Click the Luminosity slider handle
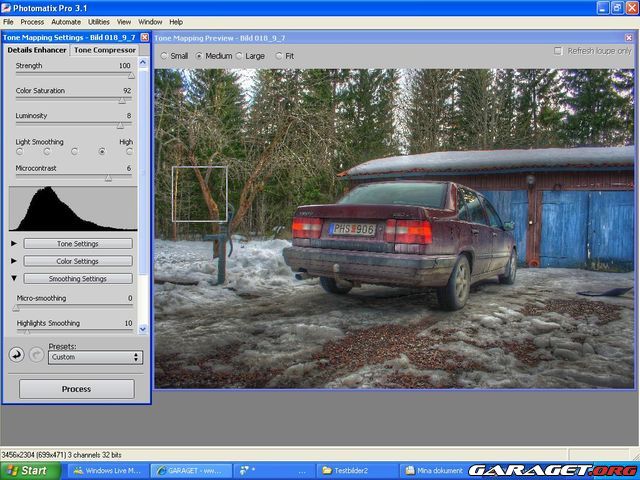Image resolution: width=640 pixels, height=480 pixels. (x=120, y=125)
